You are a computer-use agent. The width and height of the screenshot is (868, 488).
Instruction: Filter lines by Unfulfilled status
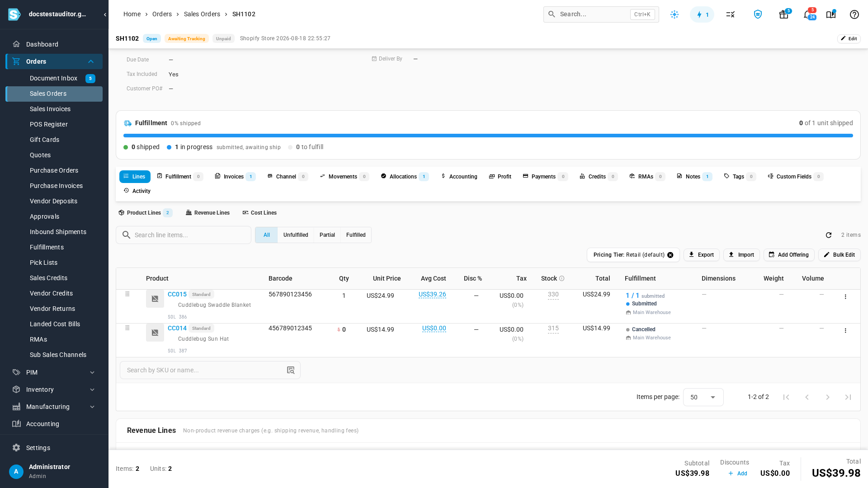(x=296, y=235)
